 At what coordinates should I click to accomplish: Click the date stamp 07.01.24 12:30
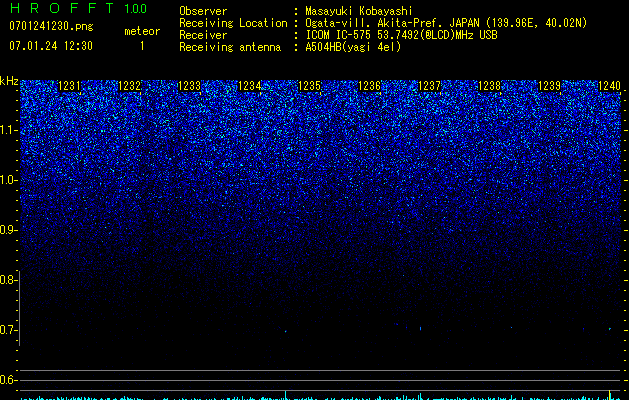[51, 46]
